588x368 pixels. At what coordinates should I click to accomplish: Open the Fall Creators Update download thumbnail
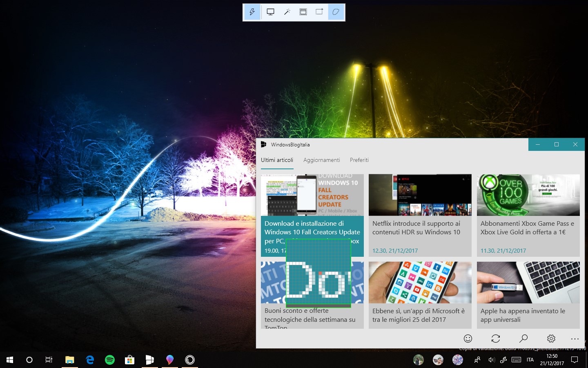click(x=312, y=195)
